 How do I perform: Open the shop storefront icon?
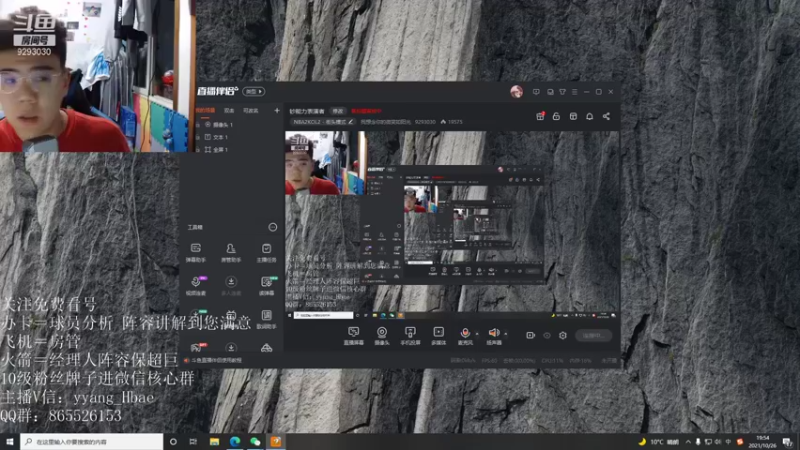point(573,116)
